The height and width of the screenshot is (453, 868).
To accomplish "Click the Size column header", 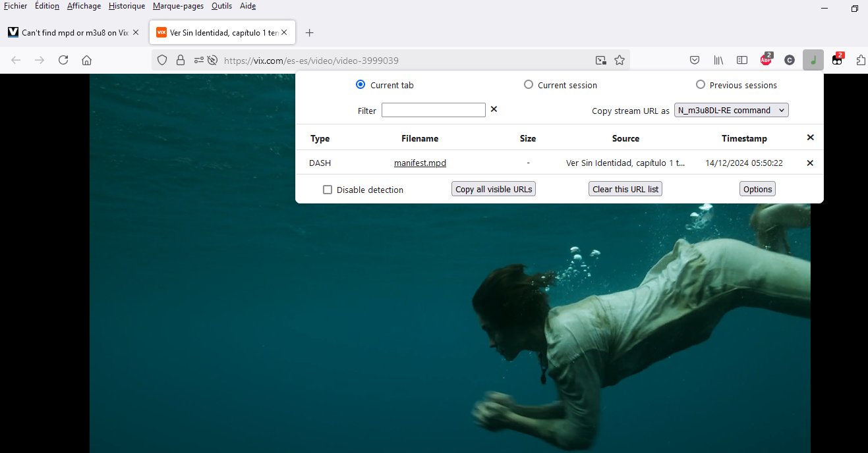I will [528, 138].
